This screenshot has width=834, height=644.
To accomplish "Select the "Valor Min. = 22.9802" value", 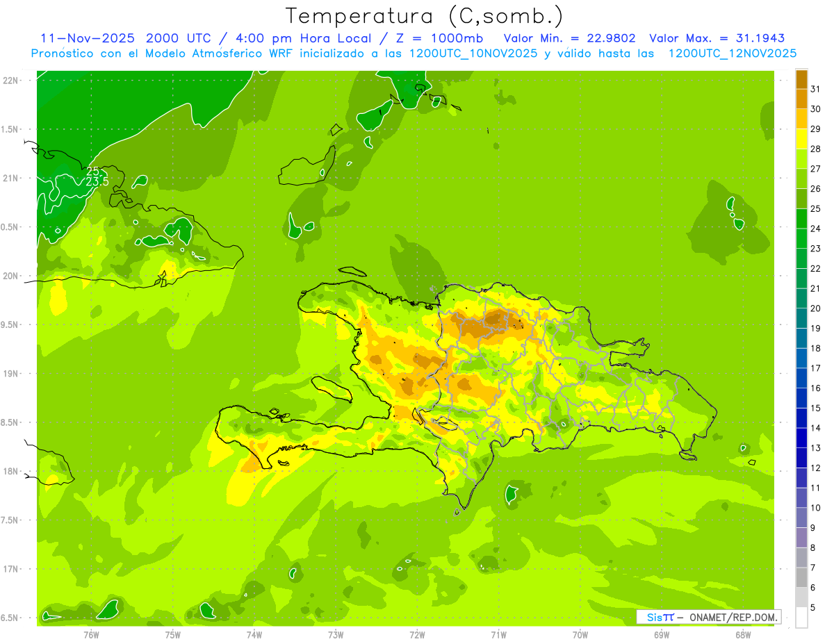I will [569, 38].
